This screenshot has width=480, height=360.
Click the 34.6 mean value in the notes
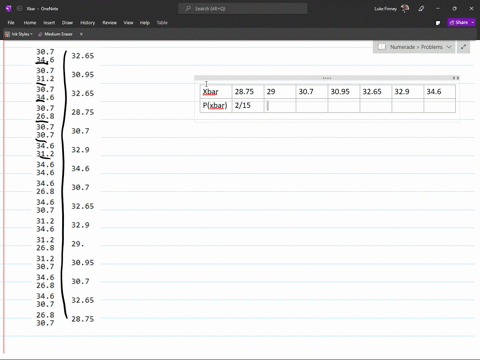click(x=80, y=169)
